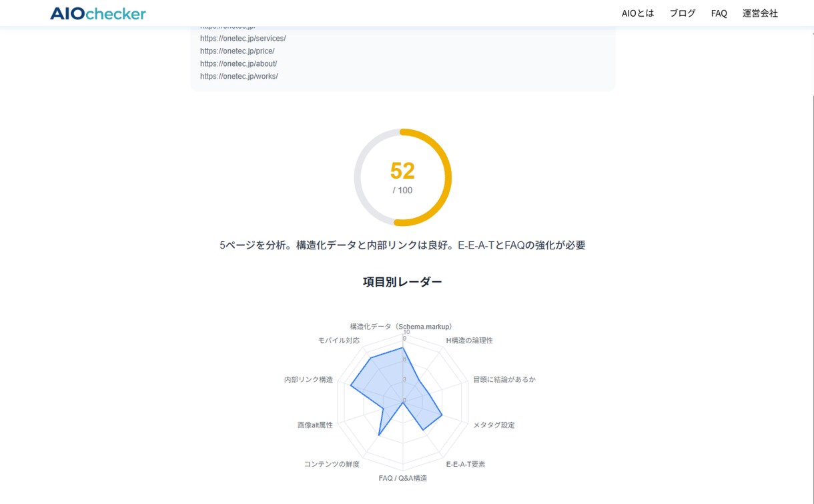Click the 5ページを分析 summary sentence

point(402,245)
